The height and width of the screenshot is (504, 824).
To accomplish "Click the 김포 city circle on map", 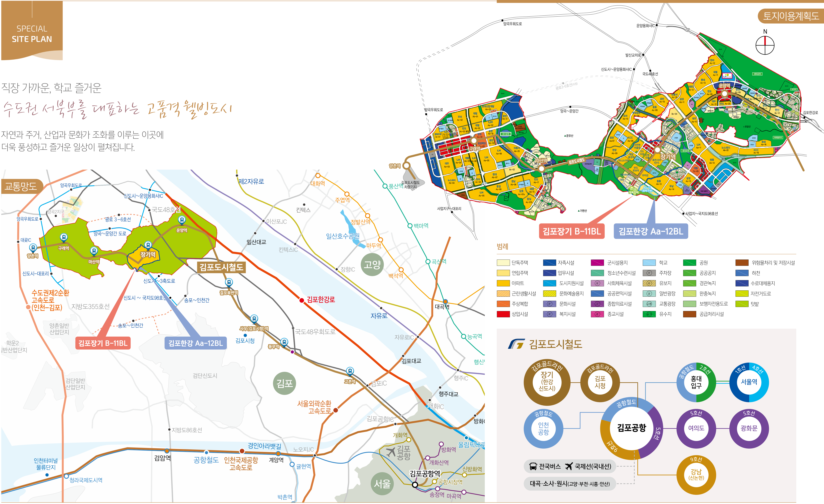I will point(285,383).
